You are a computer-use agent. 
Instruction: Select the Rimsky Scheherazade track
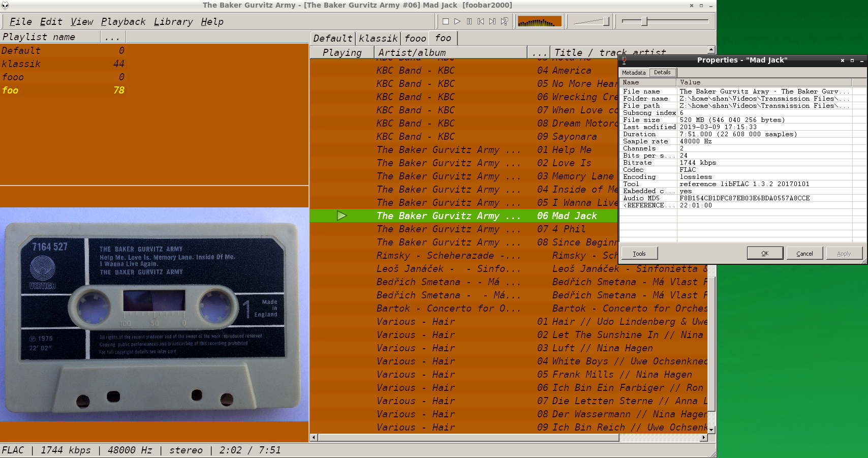click(x=463, y=256)
